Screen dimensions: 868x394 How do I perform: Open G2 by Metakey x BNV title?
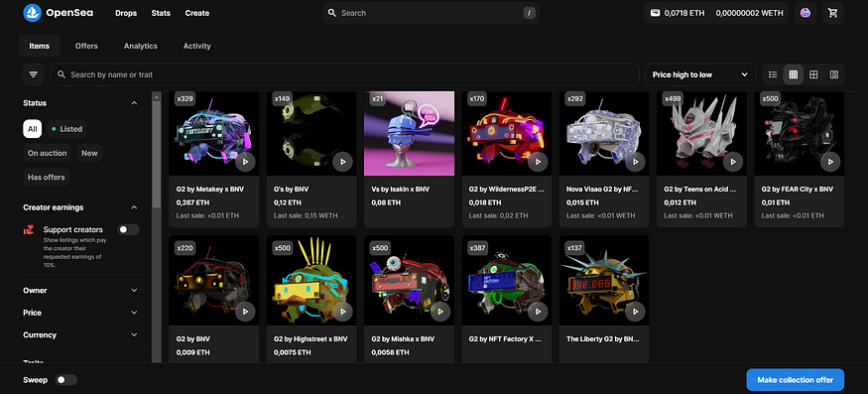pyautogui.click(x=210, y=189)
